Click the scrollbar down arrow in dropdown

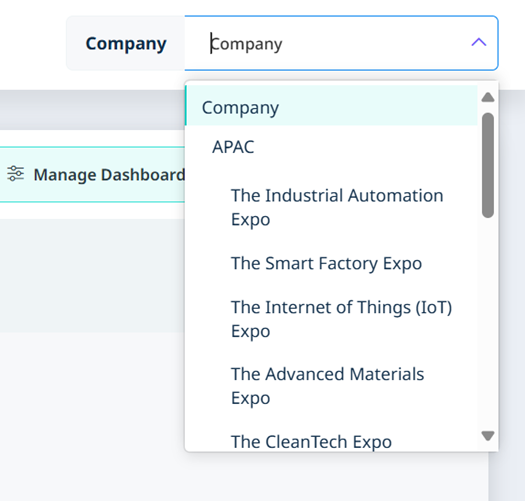(x=488, y=436)
